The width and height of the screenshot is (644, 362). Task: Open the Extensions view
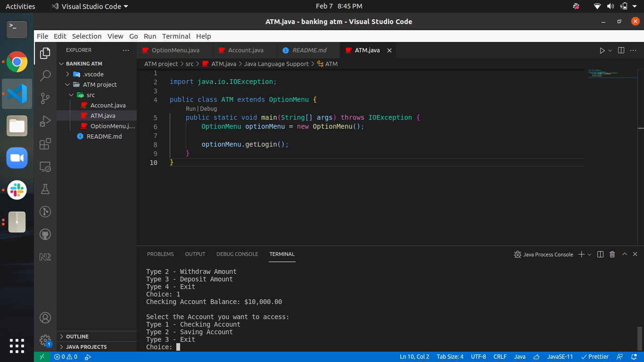[45, 144]
